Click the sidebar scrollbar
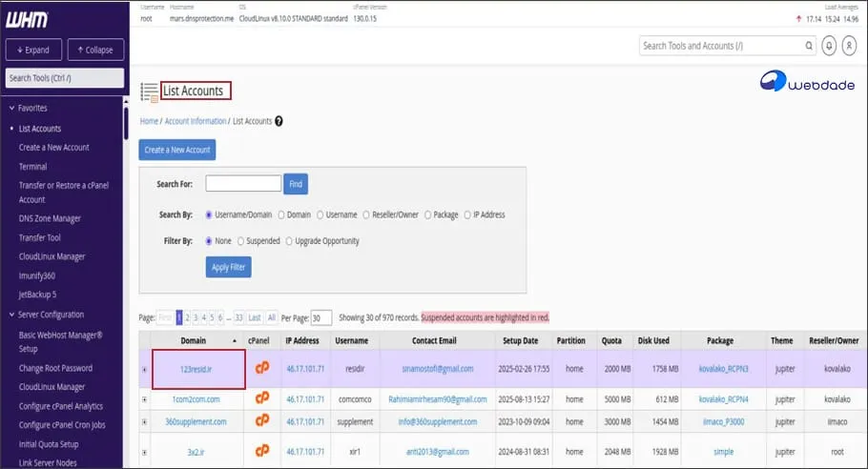This screenshot has height=469, width=868. coord(126,123)
